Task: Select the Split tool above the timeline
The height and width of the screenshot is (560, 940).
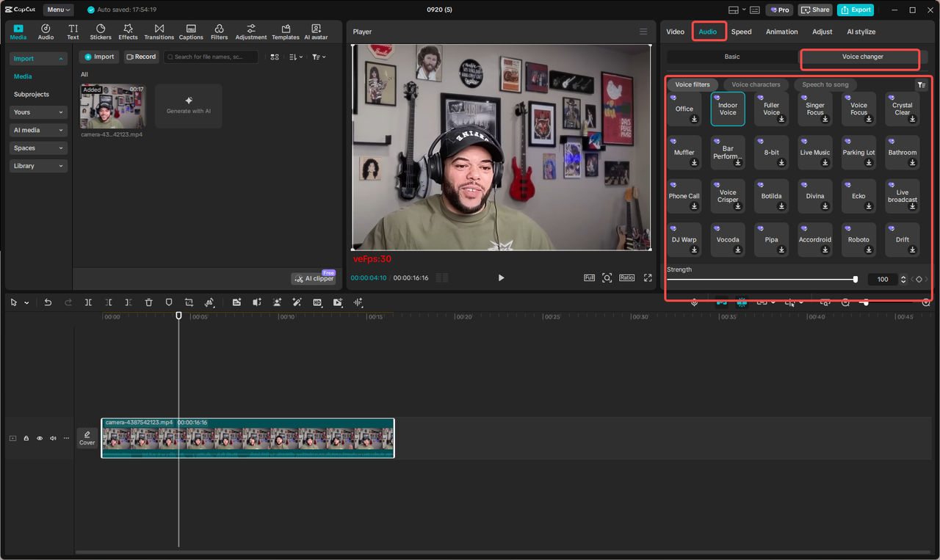Action: [87, 302]
